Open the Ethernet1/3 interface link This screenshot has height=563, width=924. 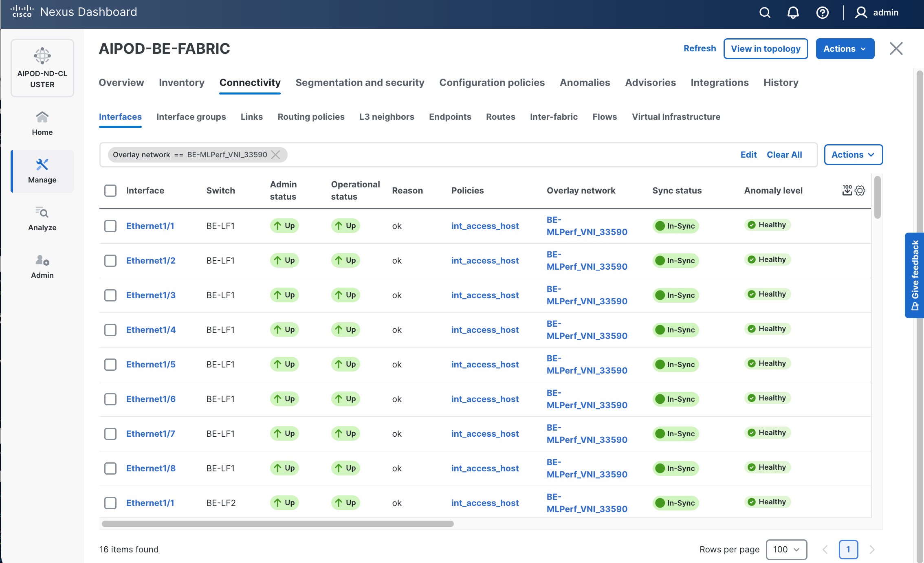[151, 295]
